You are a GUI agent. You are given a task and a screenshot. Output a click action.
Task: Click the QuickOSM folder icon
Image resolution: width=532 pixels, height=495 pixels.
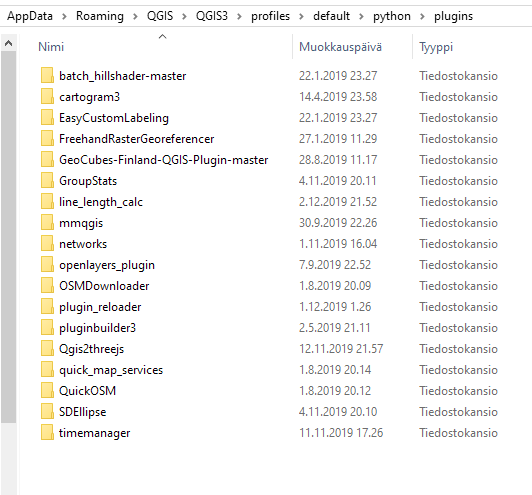point(47,391)
